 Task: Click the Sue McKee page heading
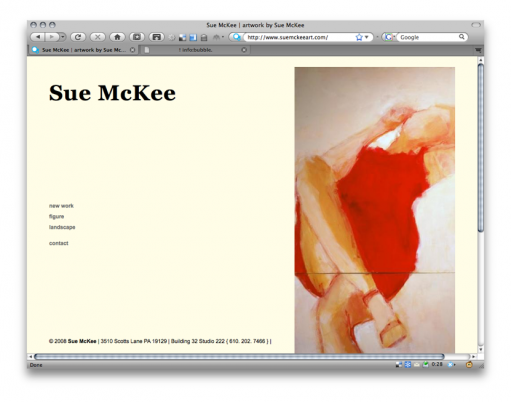pyautogui.click(x=112, y=93)
